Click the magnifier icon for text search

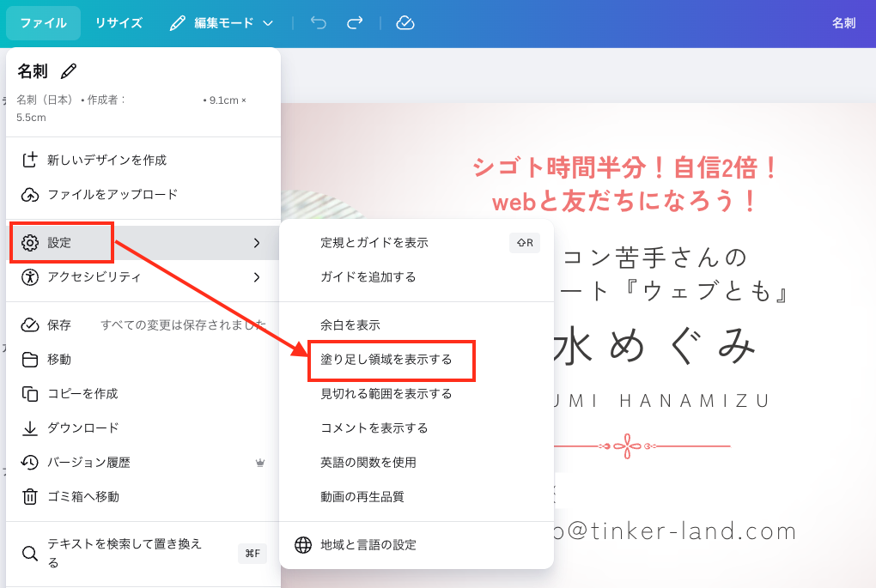(x=30, y=554)
